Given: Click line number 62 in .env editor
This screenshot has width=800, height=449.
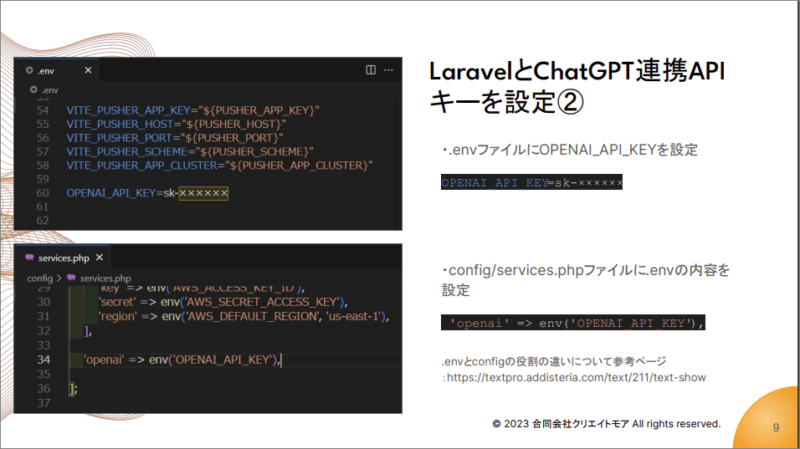Looking at the screenshot, I should [x=43, y=220].
